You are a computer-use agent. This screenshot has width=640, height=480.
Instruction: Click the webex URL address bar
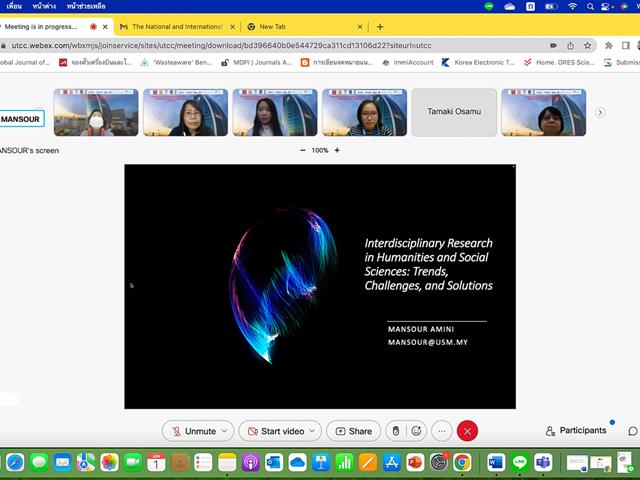221,45
